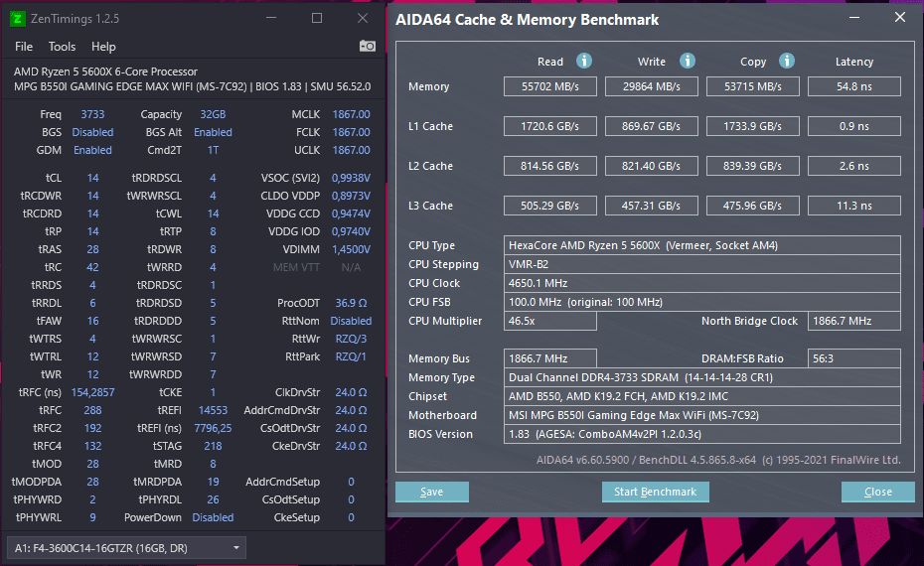Click the Memory Bus 1866.7 MHz field
The height and width of the screenshot is (566, 924).
click(549, 358)
